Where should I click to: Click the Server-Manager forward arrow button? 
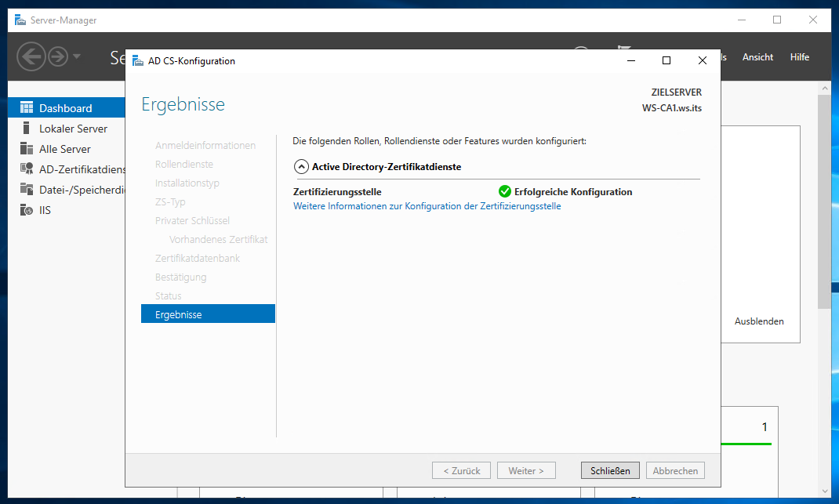coord(58,56)
